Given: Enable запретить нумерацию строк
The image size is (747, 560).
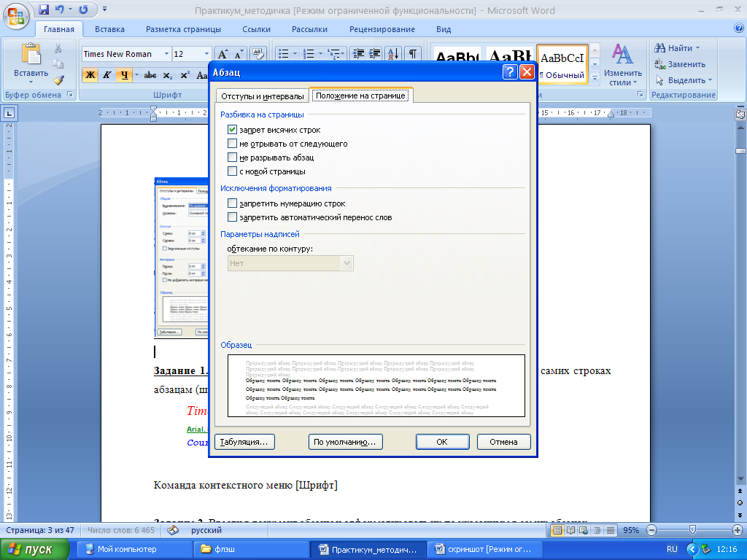Looking at the screenshot, I should pos(233,203).
